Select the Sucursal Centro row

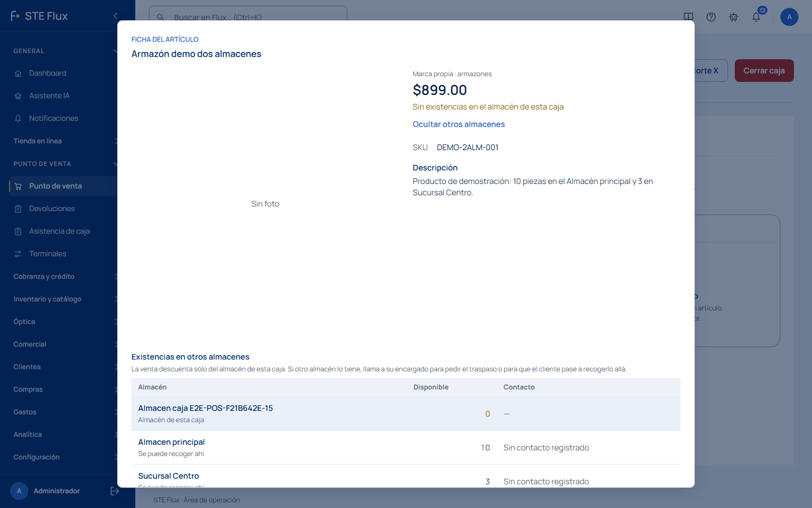pos(406,476)
